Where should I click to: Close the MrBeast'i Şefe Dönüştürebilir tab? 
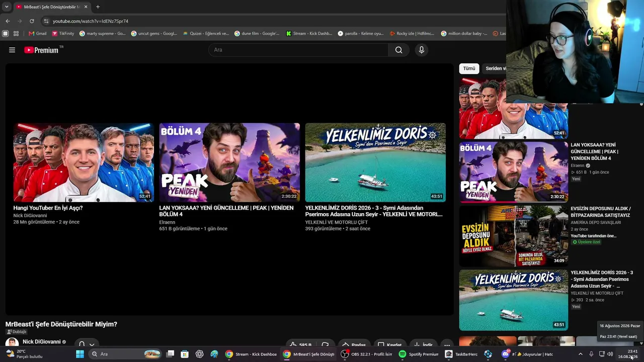point(86,7)
